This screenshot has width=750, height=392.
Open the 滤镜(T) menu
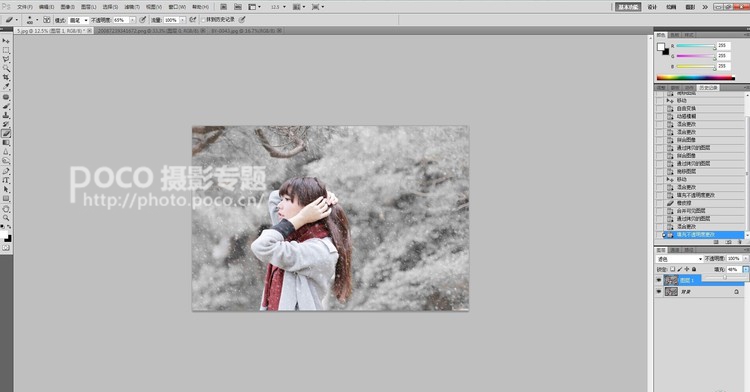(x=132, y=7)
